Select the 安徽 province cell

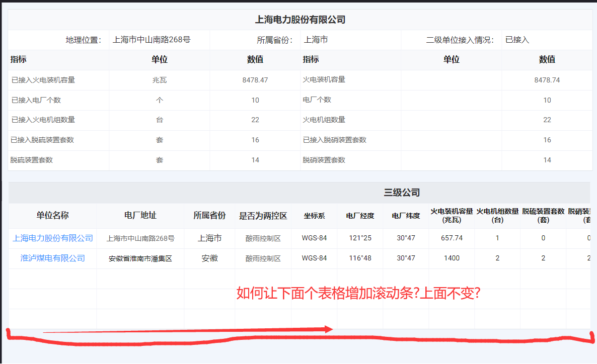coord(209,258)
